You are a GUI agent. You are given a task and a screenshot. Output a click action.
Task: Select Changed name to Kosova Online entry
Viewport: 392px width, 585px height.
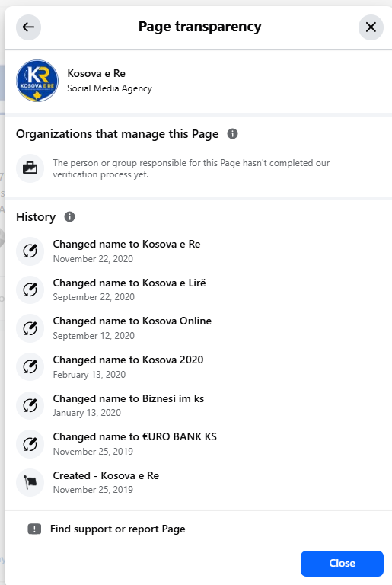tap(132, 328)
